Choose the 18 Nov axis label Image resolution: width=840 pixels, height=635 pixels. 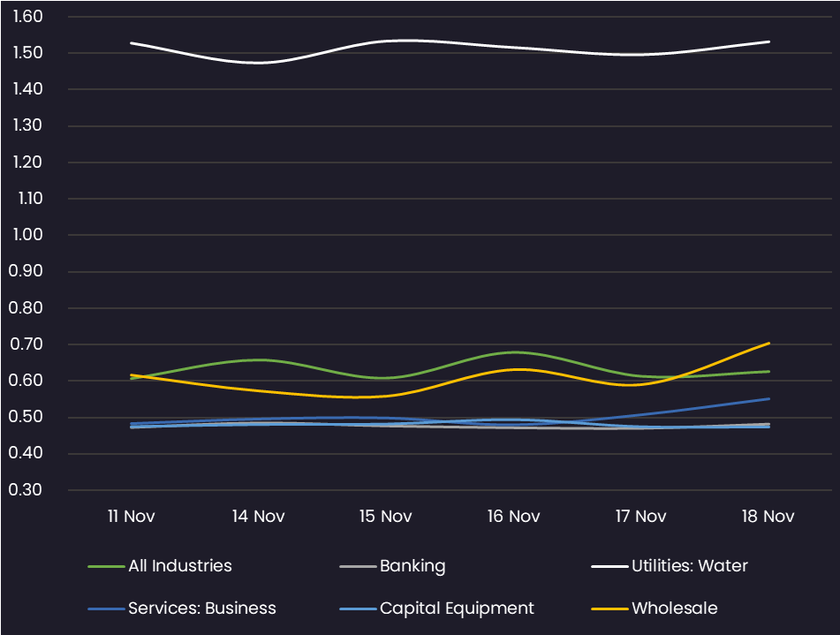[x=768, y=516]
